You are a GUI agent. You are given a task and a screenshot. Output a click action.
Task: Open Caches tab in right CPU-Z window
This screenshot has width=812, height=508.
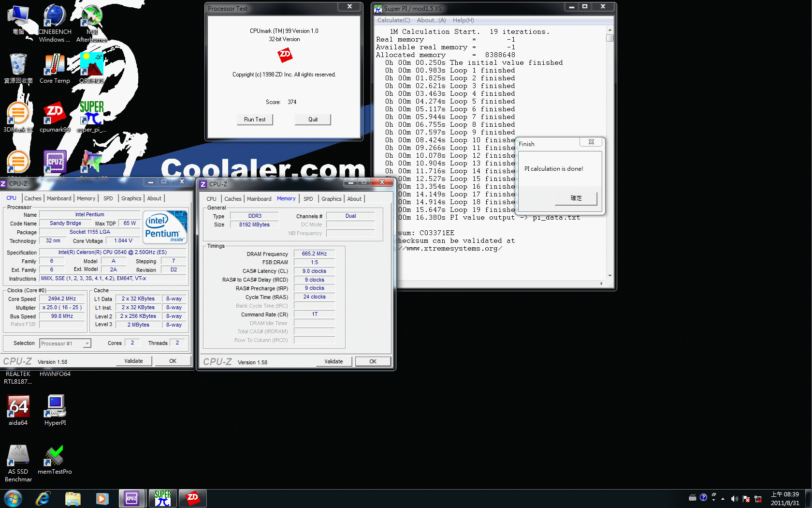(x=233, y=199)
